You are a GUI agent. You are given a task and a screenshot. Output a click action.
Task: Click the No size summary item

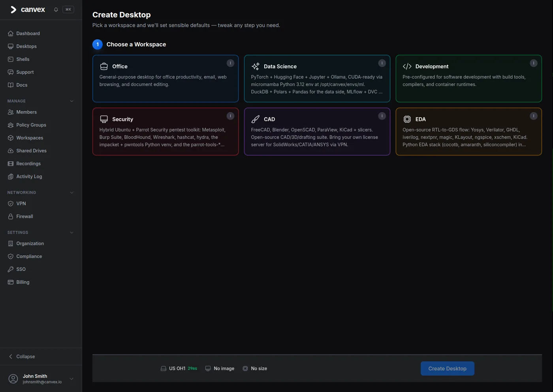coord(255,369)
